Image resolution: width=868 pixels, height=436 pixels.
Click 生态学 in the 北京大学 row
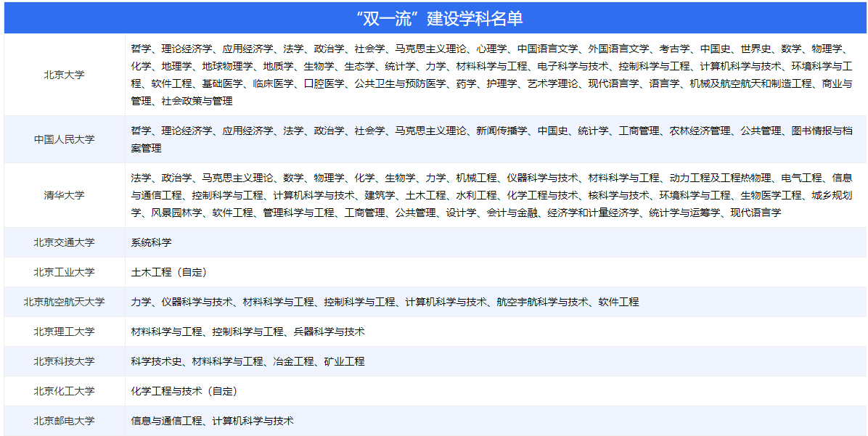[x=360, y=67]
